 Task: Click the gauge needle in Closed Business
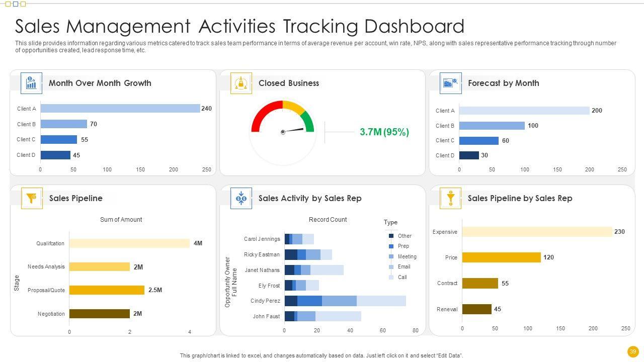(293, 131)
